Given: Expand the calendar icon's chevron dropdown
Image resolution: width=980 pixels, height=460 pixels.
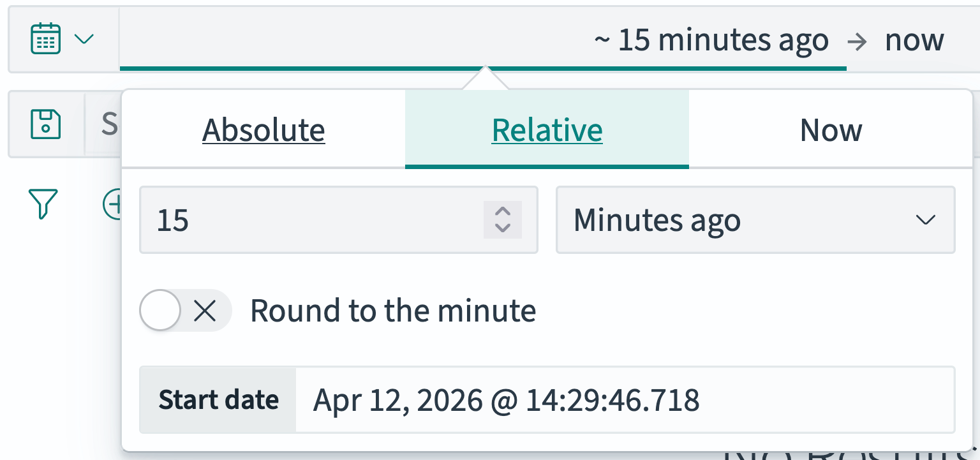Looking at the screenshot, I should pos(84,38).
